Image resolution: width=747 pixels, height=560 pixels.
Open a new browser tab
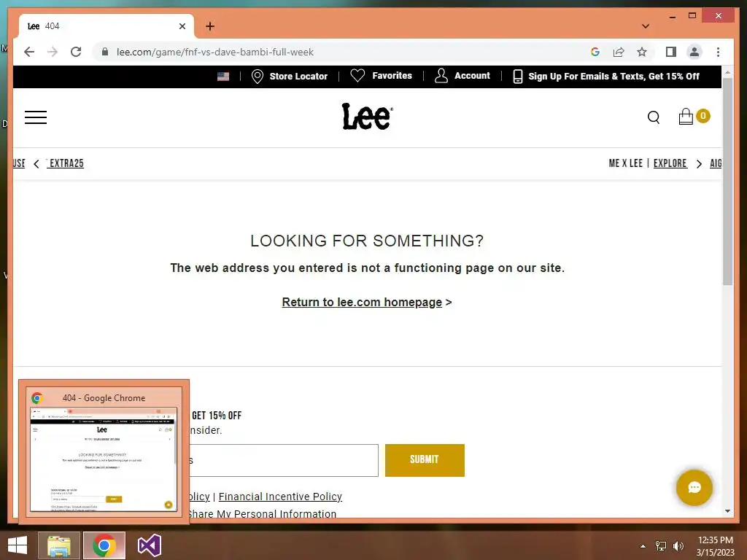[x=210, y=26]
